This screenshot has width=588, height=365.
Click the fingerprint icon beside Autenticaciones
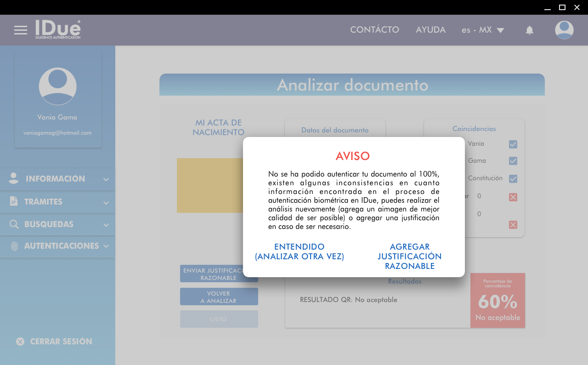[x=14, y=246]
